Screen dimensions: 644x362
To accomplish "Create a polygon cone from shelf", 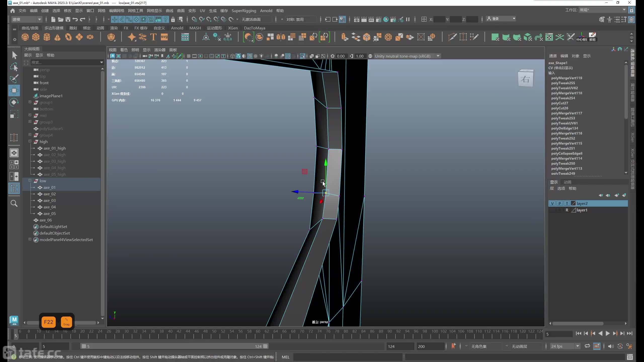I will point(57,37).
